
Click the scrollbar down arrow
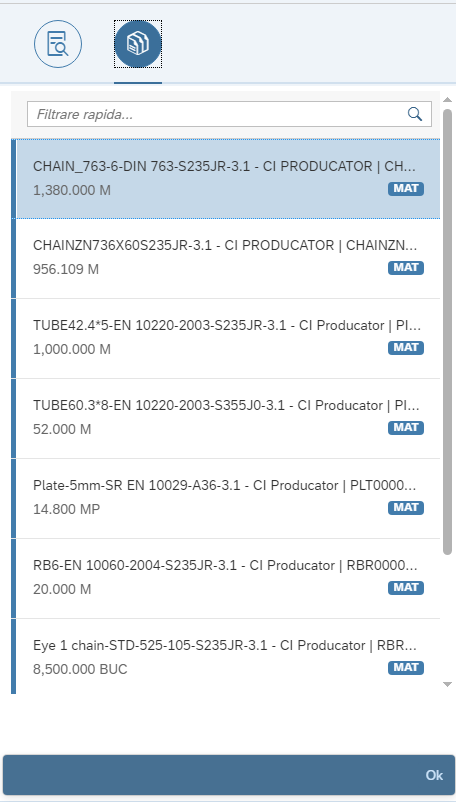coord(447,684)
